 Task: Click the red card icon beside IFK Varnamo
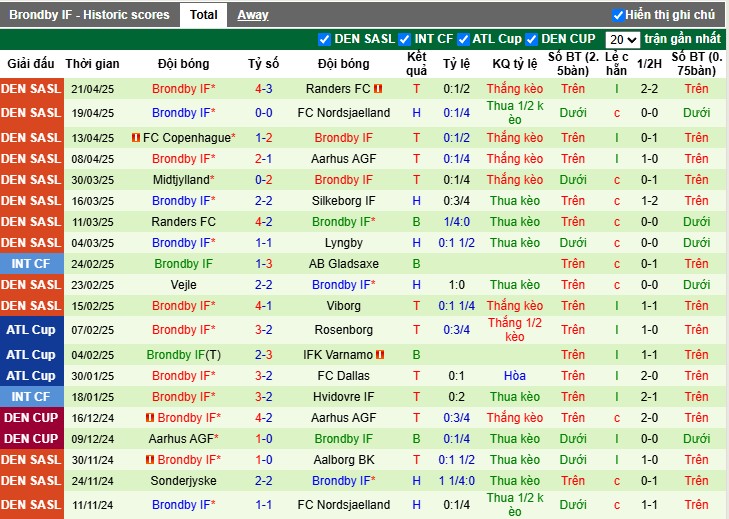(x=380, y=355)
